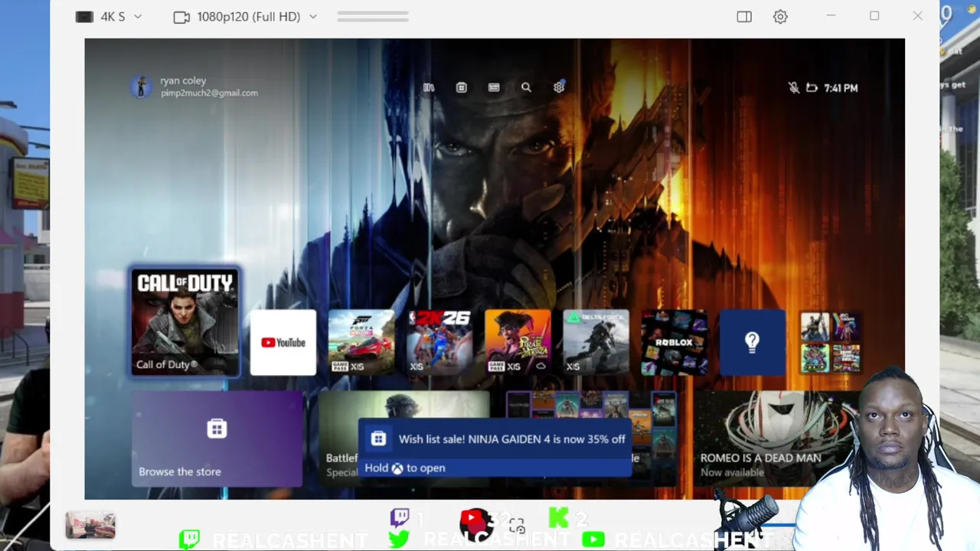Click the streamer webcam overlay
The height and width of the screenshot is (551, 980).
tap(888, 459)
